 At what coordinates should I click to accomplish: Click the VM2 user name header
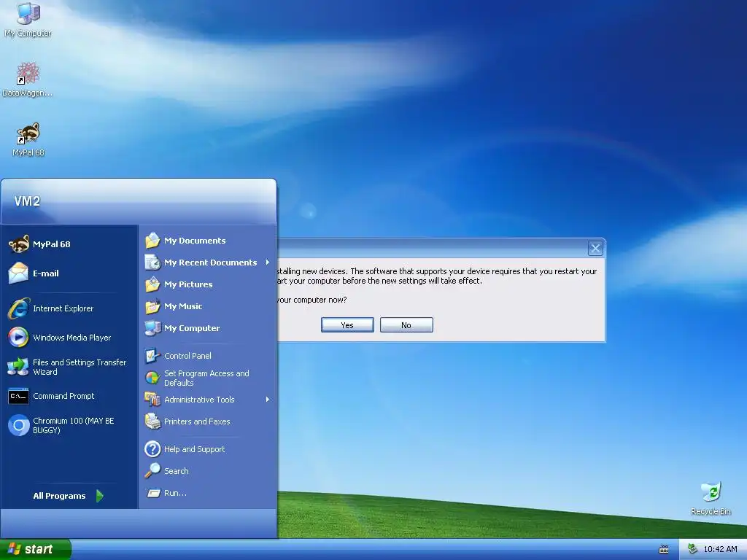tap(27, 201)
